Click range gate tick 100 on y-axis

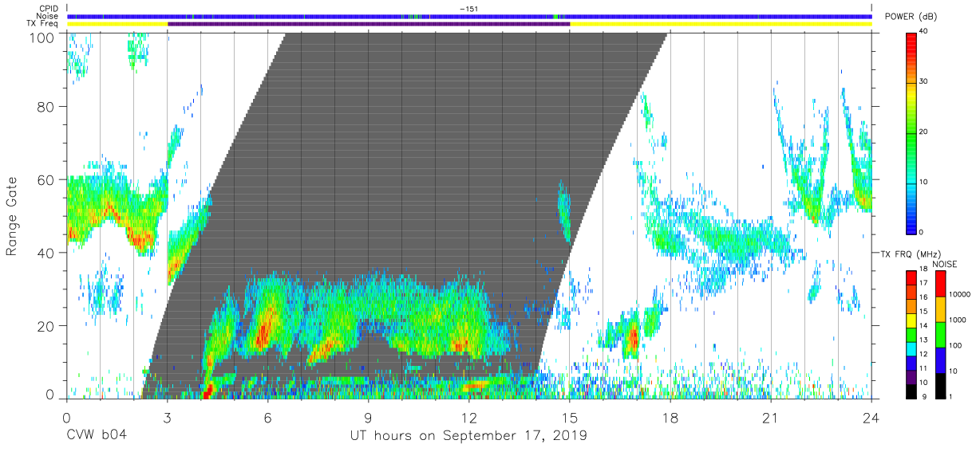click(42, 37)
